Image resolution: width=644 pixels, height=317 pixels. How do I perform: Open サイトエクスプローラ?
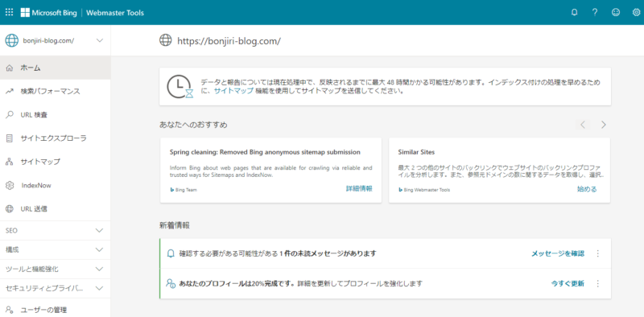55,138
